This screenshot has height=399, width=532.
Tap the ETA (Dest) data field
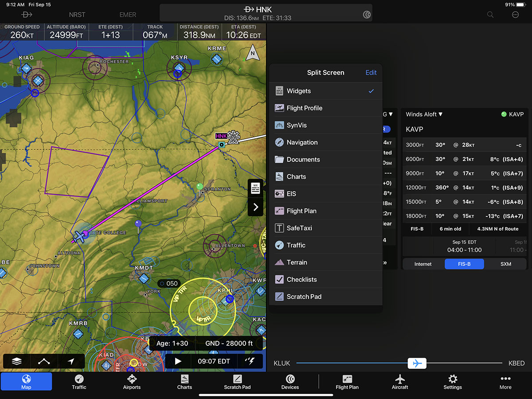(x=244, y=32)
